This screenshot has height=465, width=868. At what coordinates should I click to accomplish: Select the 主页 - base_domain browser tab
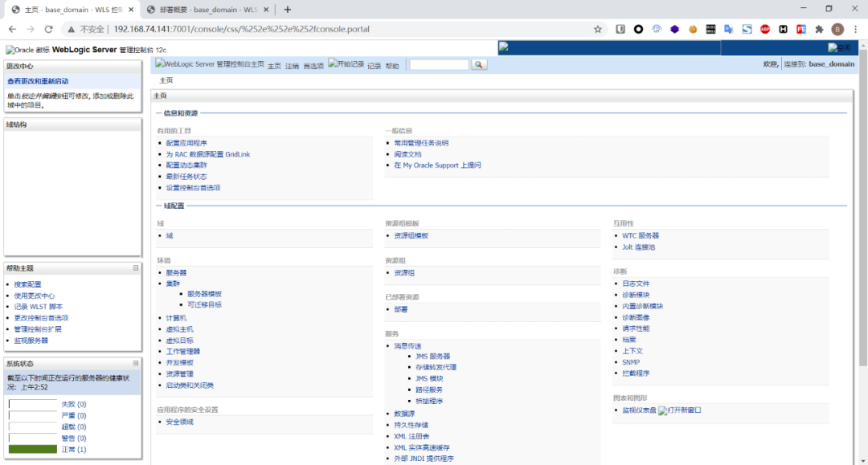tap(72, 10)
